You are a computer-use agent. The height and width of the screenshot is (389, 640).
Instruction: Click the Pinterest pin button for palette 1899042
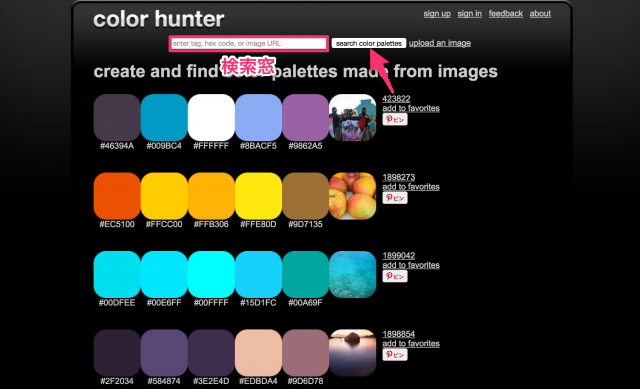pos(395,276)
